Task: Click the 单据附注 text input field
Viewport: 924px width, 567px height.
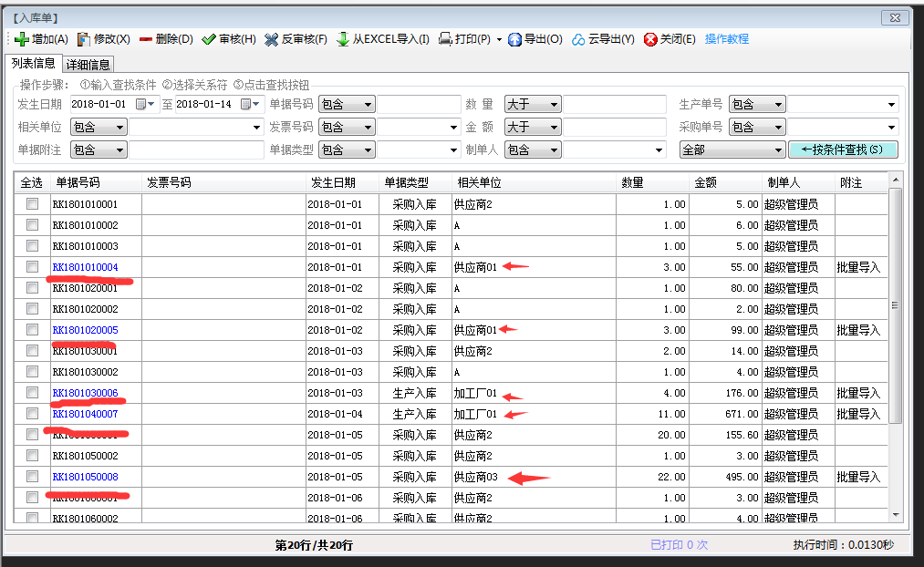Action: [196, 150]
